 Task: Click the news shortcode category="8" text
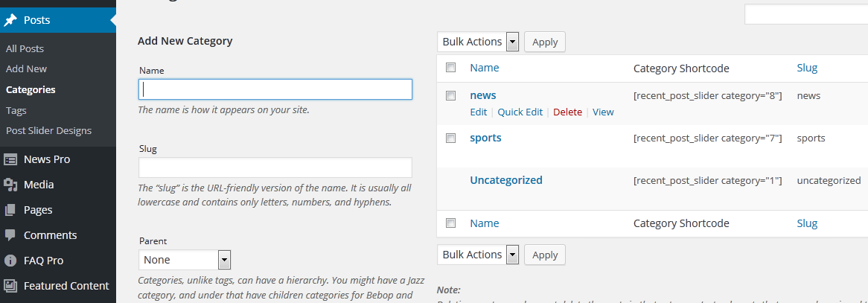click(707, 96)
